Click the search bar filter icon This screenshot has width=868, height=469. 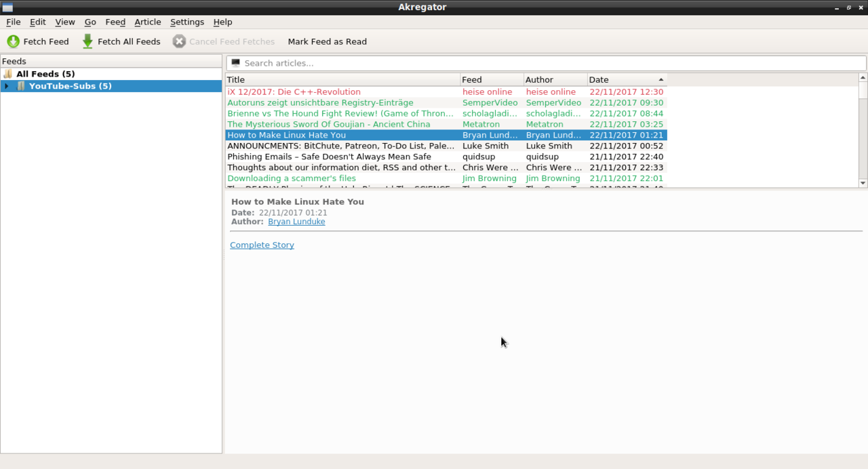[236, 63]
